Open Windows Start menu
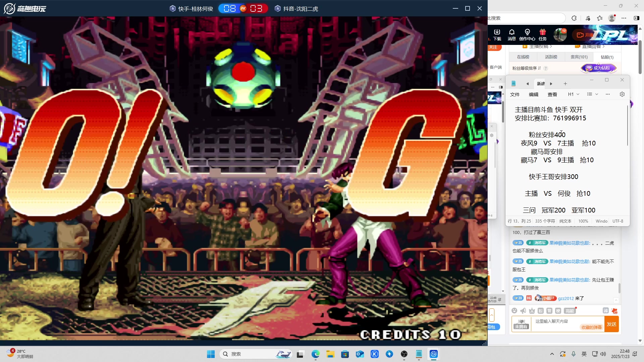The height and width of the screenshot is (362, 644). click(211, 354)
